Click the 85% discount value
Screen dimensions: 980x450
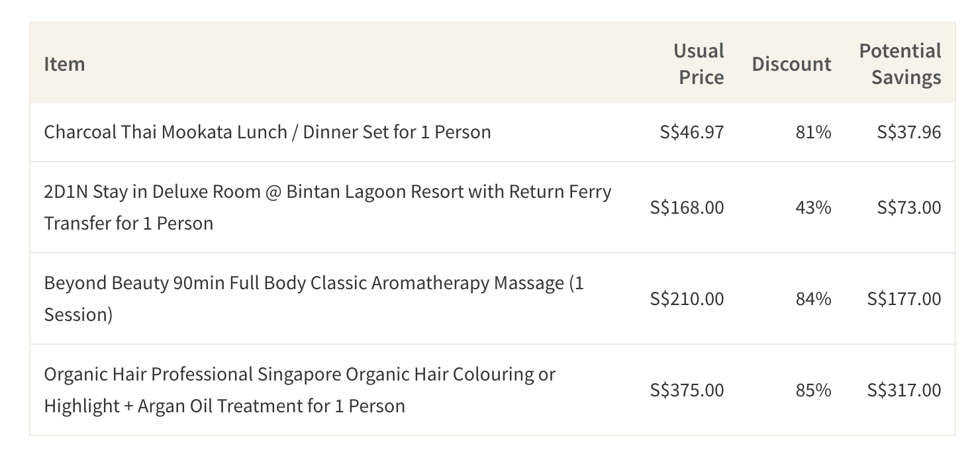tap(813, 390)
